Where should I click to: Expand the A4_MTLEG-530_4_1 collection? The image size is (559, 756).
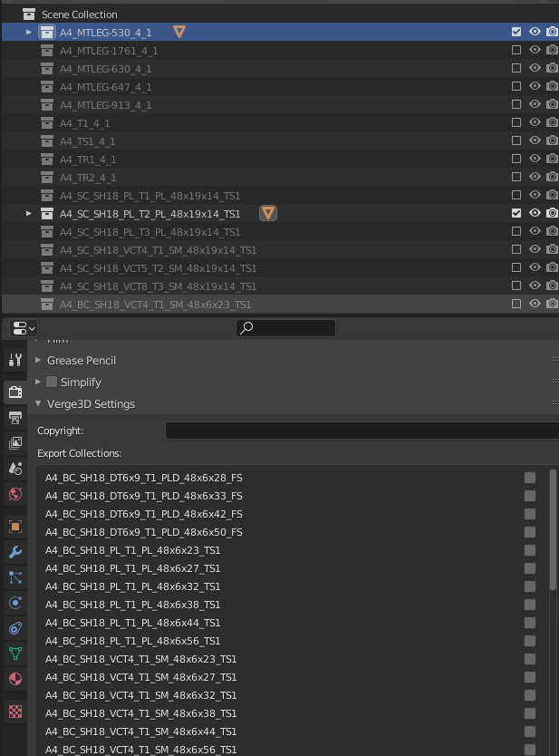click(x=28, y=32)
